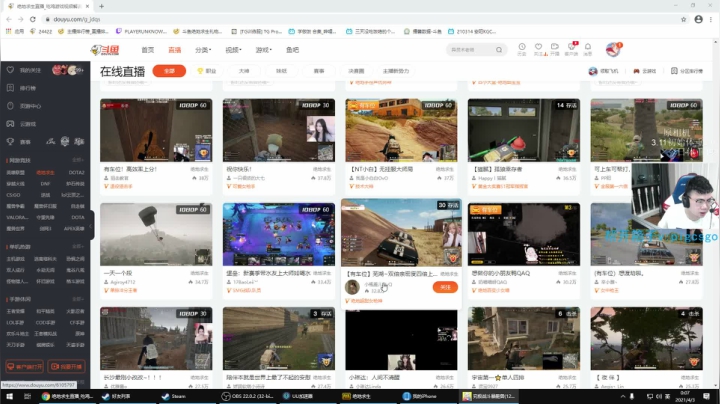Open 我的关注 heart in sidebar
The width and height of the screenshot is (720, 404).
tap(11, 70)
